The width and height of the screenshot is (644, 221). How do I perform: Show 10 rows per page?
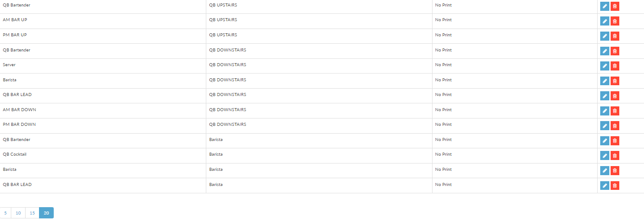point(18,213)
